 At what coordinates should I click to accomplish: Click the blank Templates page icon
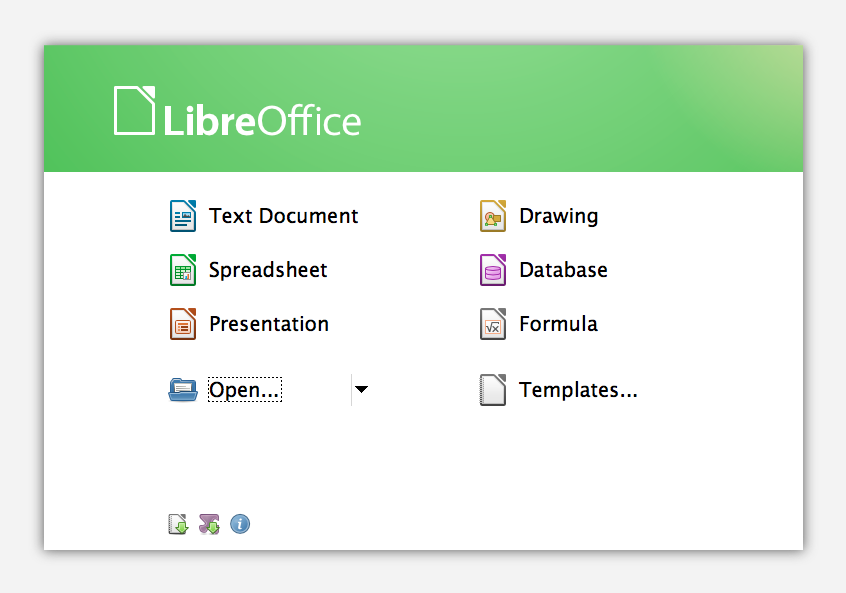coord(493,390)
